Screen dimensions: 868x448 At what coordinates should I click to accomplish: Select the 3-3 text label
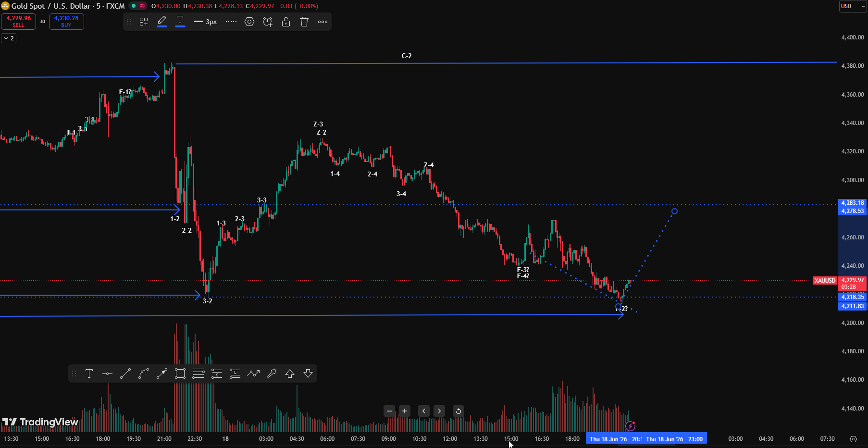click(x=261, y=200)
